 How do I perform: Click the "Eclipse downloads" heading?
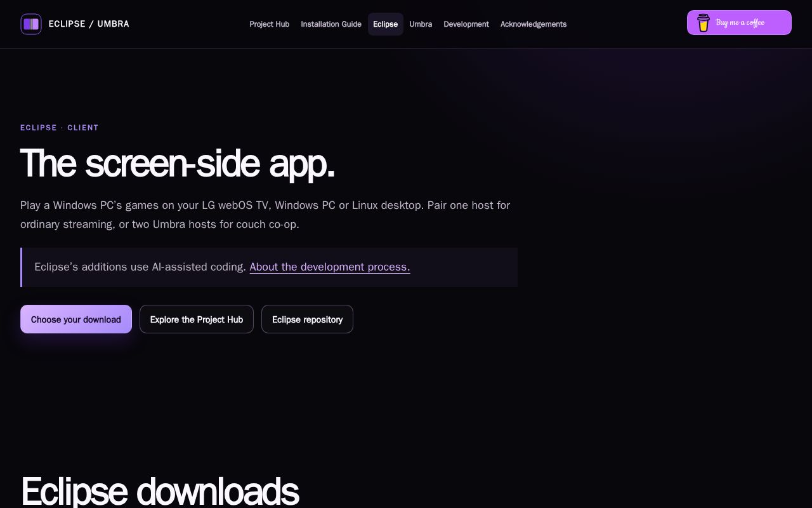160,491
